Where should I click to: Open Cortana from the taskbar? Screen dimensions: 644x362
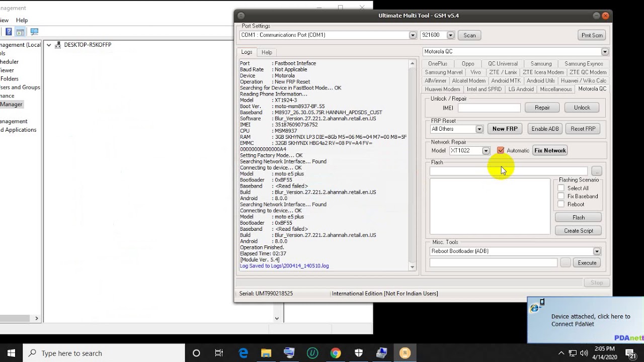coord(196,353)
